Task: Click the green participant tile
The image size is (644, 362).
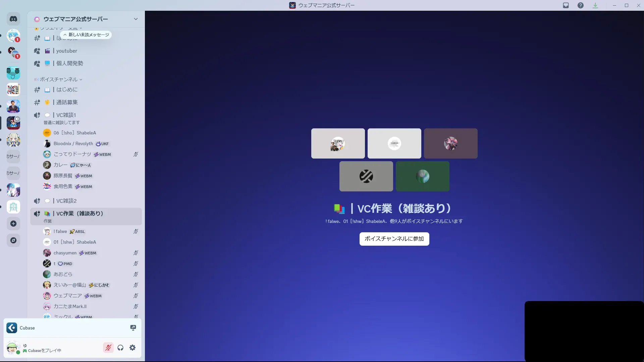Action: pyautogui.click(x=422, y=176)
